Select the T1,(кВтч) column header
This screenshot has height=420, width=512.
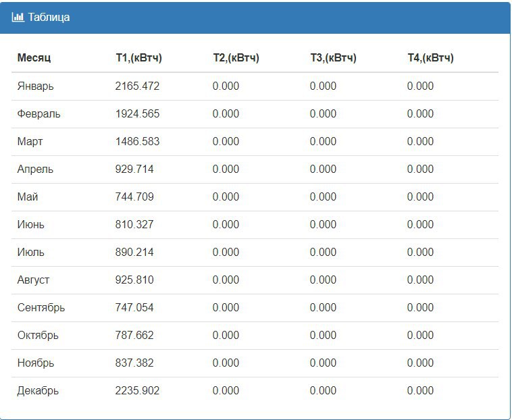138,58
